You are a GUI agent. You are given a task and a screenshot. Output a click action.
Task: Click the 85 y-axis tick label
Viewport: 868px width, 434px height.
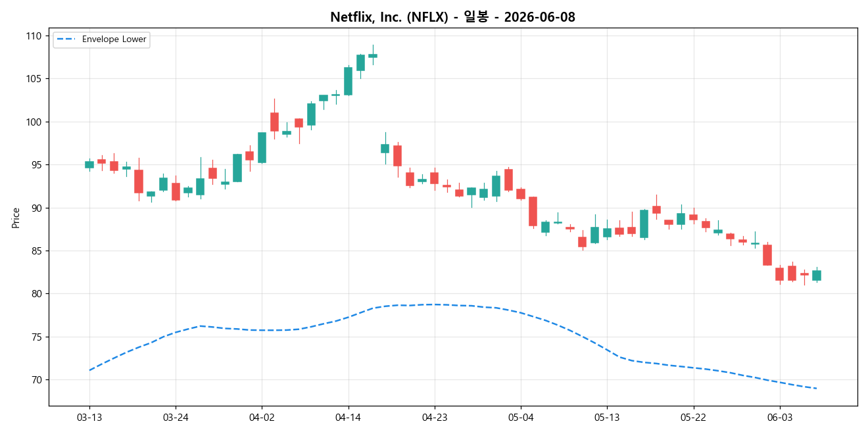37,251
